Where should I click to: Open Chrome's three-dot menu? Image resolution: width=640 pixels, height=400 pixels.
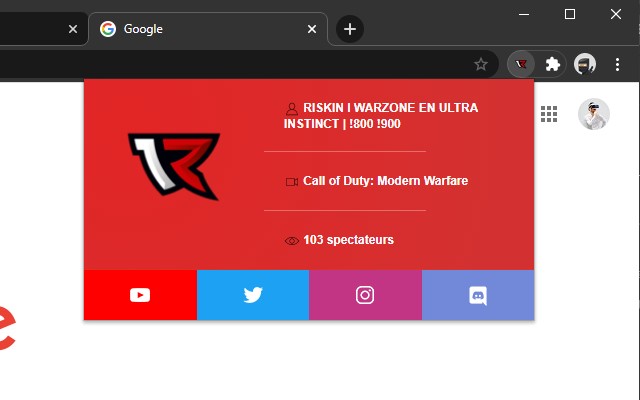pyautogui.click(x=617, y=64)
